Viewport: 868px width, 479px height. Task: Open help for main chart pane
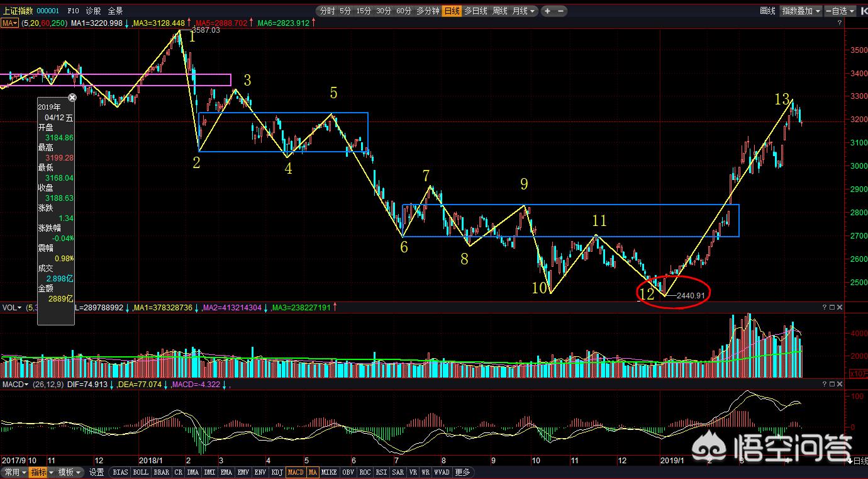click(x=839, y=23)
